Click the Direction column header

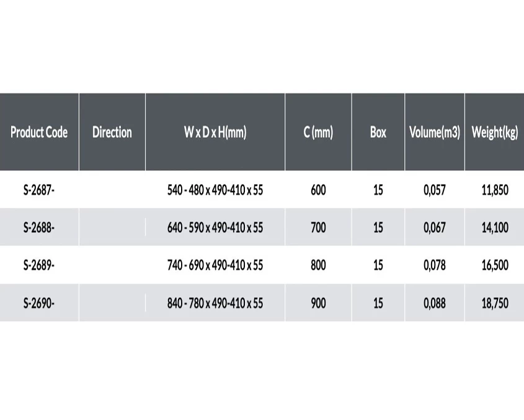(112, 132)
